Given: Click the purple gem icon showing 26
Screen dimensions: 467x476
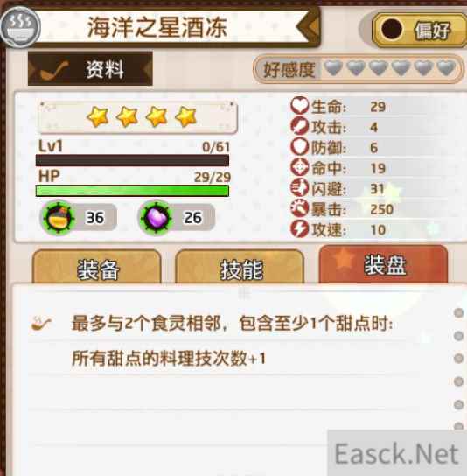Looking at the screenshot, I should pyautogui.click(x=156, y=217).
